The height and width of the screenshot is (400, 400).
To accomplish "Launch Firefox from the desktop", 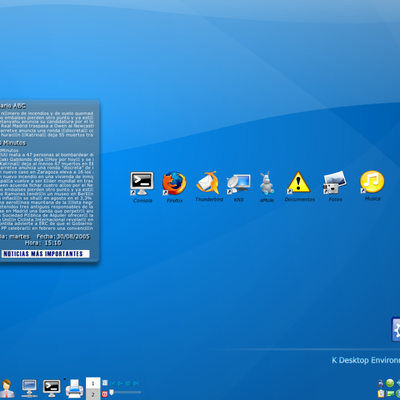I will click(174, 183).
